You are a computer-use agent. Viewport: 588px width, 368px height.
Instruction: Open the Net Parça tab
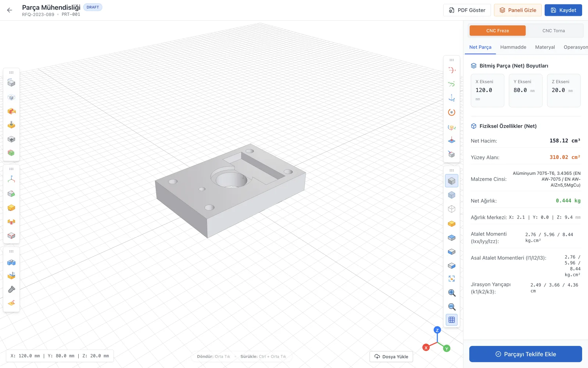click(480, 47)
